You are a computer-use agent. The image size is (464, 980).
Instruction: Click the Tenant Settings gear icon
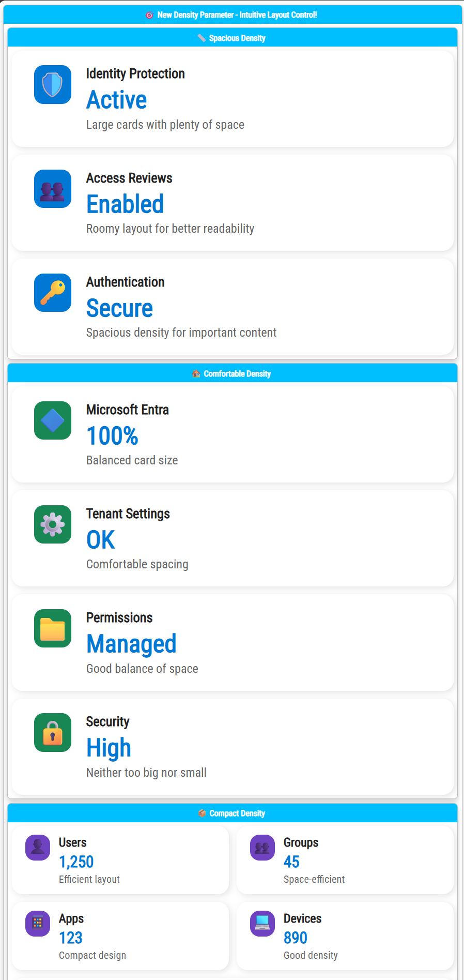tap(53, 524)
